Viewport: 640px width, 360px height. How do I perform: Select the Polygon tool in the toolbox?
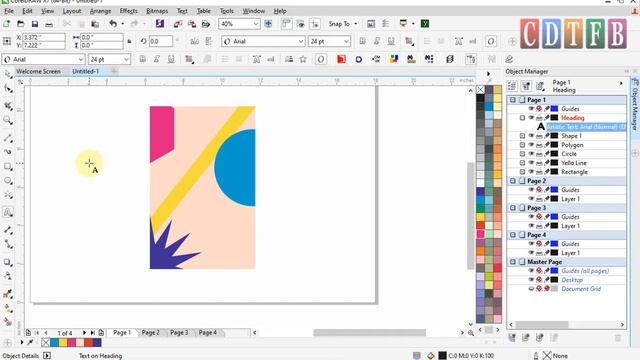(x=8, y=195)
